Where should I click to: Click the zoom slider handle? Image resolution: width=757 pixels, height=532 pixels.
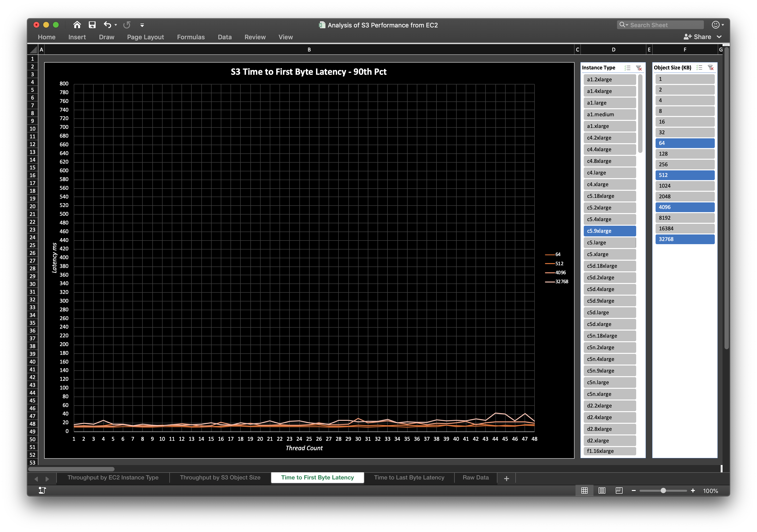coord(663,490)
